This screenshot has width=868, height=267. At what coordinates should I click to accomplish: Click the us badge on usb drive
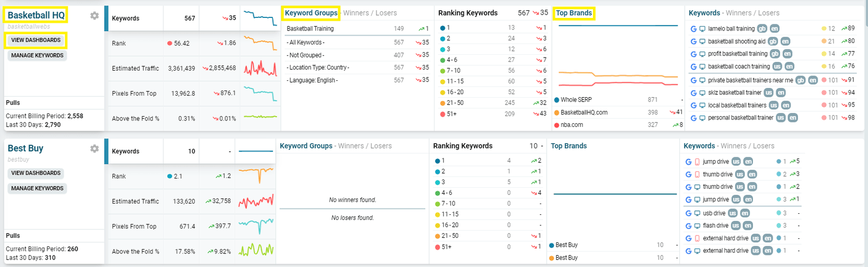point(732,213)
